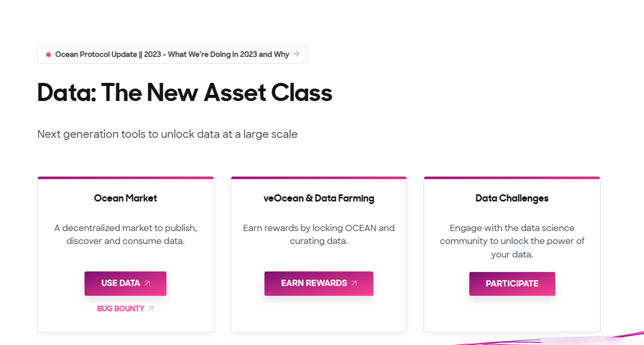Screen dimensions: 644x345
Task: Select the Data Challenges card heading
Action: [x=512, y=198]
